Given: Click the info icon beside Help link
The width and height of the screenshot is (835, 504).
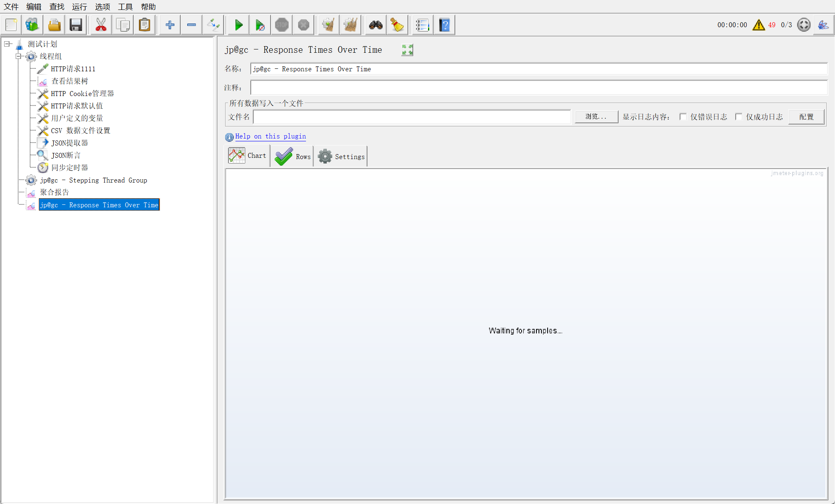Looking at the screenshot, I should pos(229,137).
